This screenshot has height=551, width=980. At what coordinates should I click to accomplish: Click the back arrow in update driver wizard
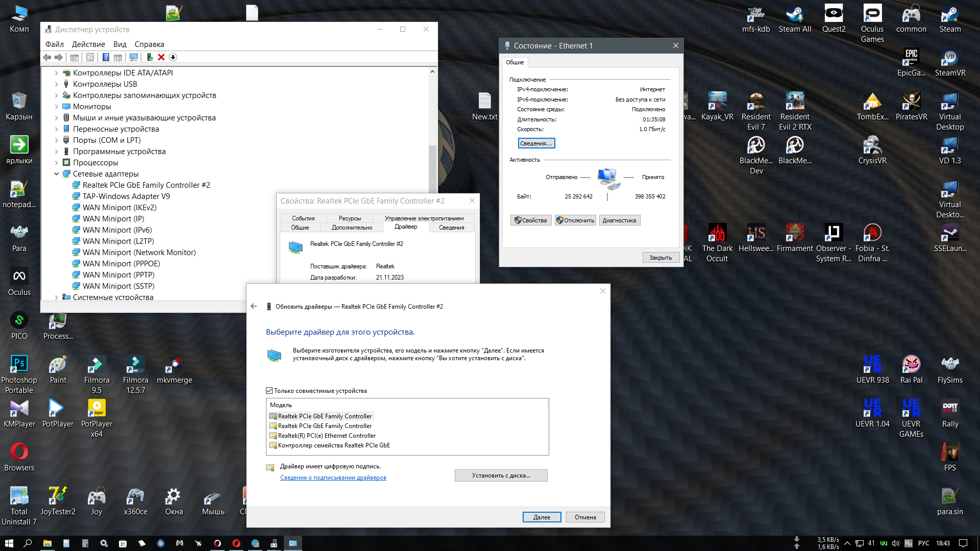(254, 306)
